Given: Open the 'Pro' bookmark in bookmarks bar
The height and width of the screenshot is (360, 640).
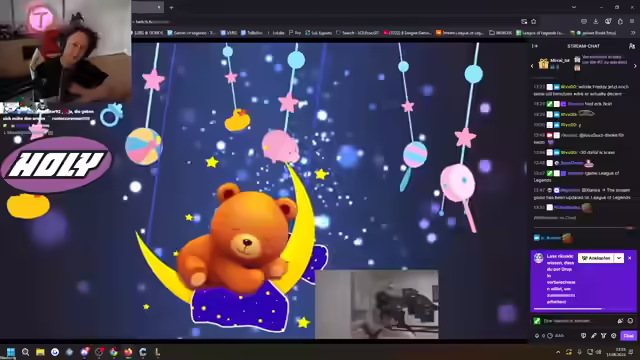Looking at the screenshot, I should [295, 33].
